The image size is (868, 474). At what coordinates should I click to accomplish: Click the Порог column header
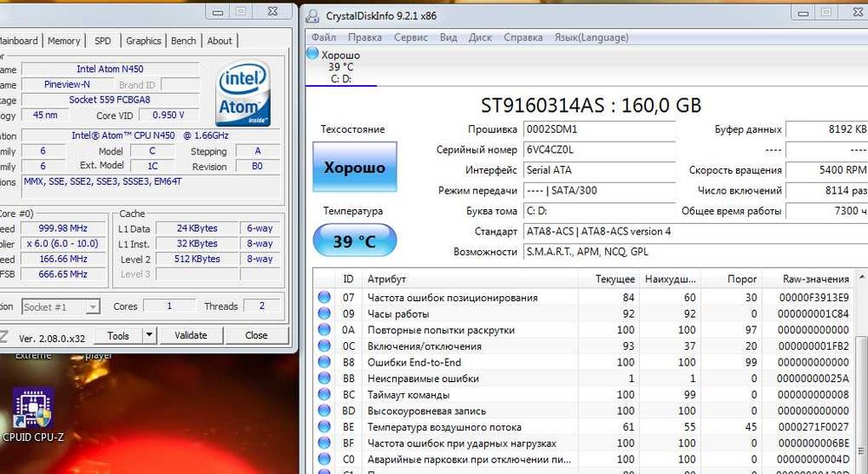tap(732, 279)
